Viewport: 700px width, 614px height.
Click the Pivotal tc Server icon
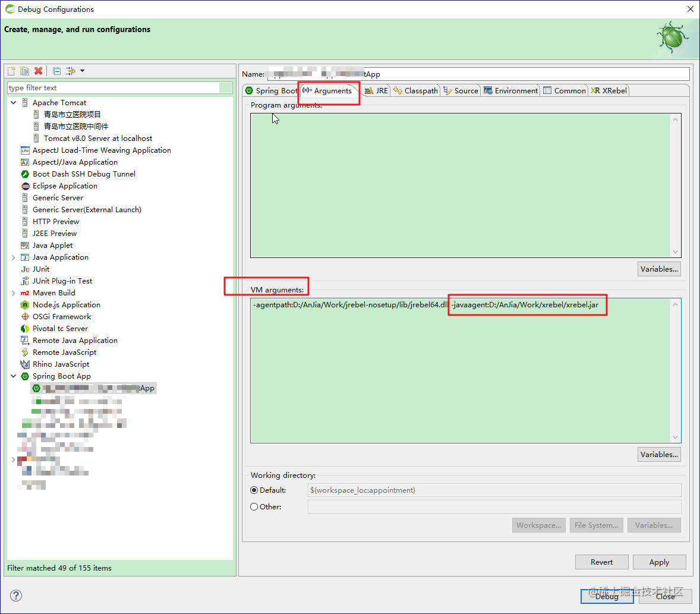click(25, 329)
